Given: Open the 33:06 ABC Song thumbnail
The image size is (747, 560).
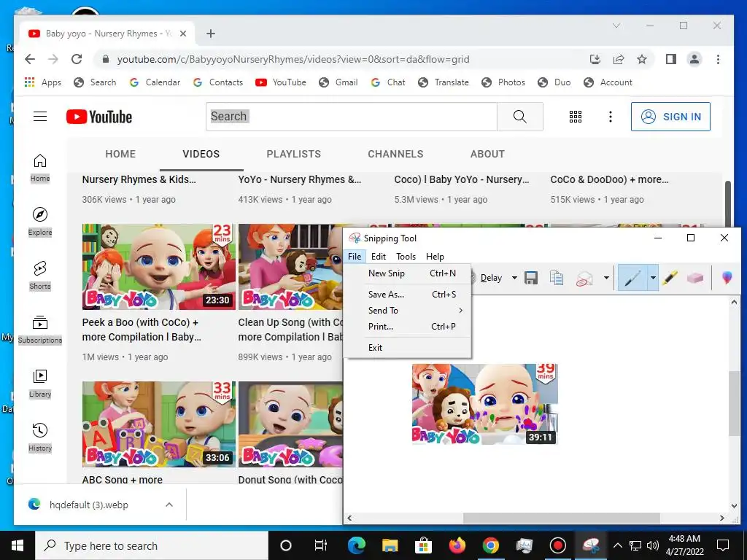Looking at the screenshot, I should 158,424.
